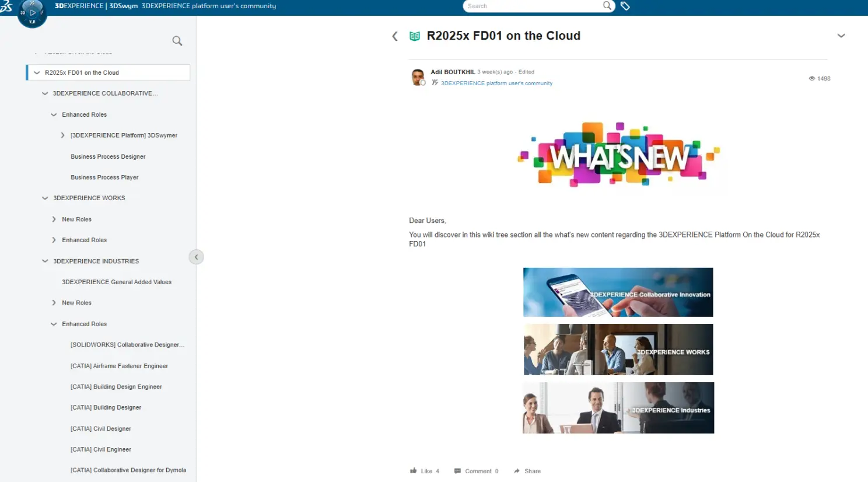Click the magnifier icon in top search bar
868x482 pixels.
point(607,6)
